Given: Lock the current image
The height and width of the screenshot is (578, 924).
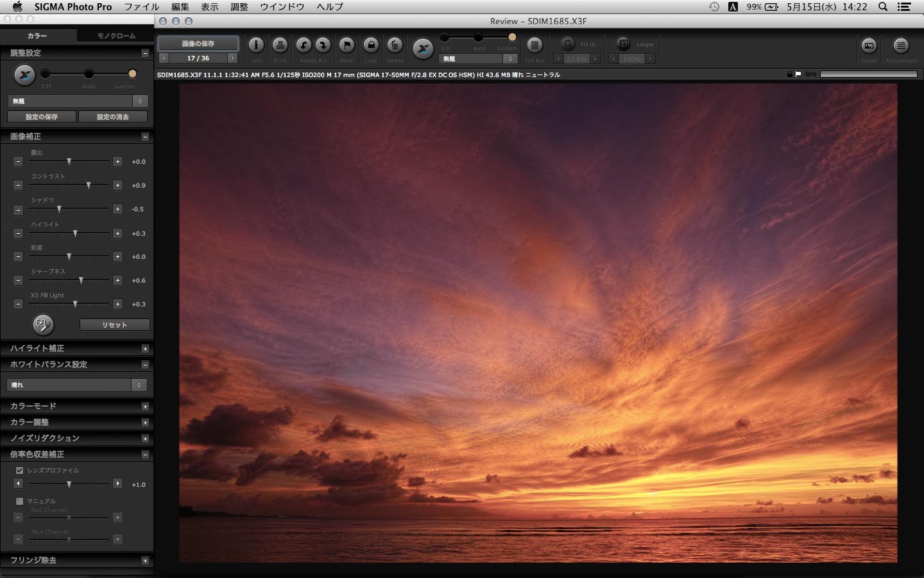Looking at the screenshot, I should [x=371, y=45].
